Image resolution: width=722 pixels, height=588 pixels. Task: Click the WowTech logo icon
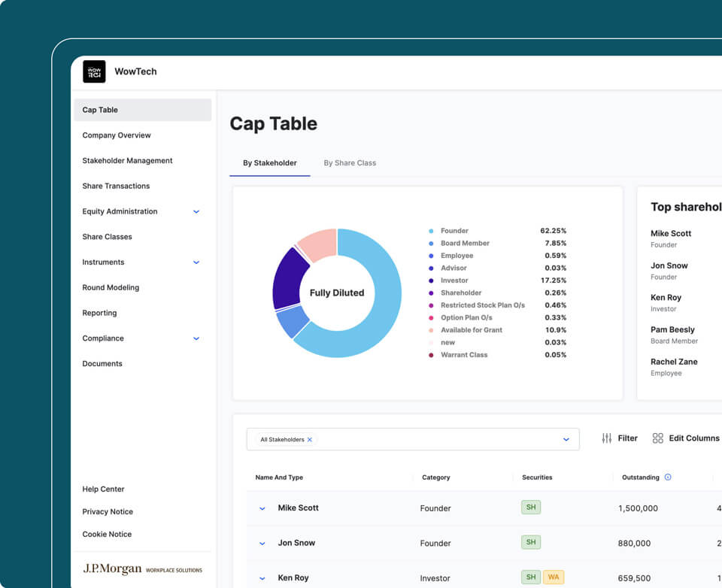95,71
